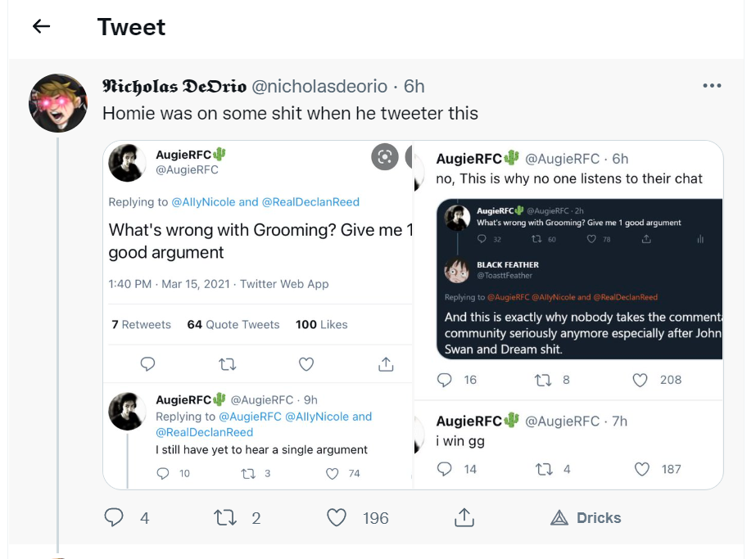Retweet the tweet with 8 retweets
Image resolution: width=756 pixels, height=559 pixels.
[x=543, y=381]
